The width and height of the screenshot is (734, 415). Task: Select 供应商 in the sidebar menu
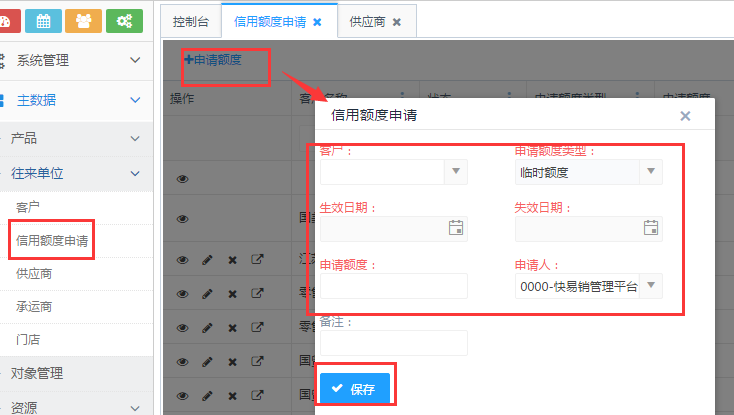[34, 273]
